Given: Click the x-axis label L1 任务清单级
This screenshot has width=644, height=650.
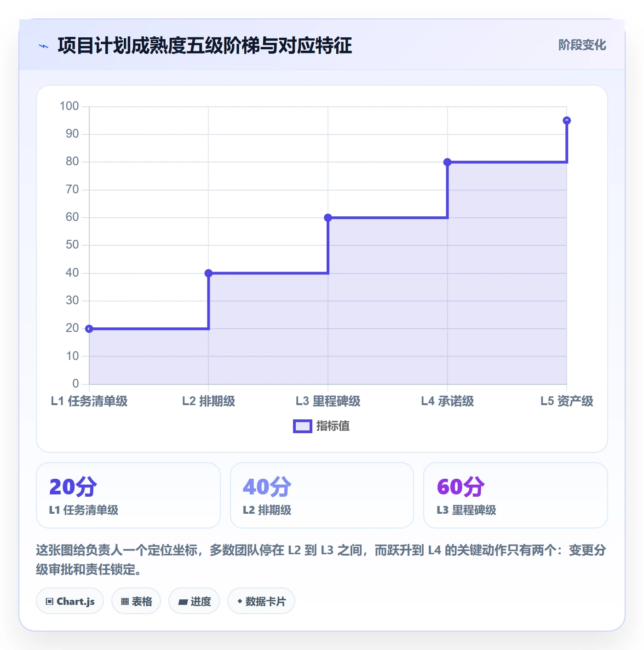Looking at the screenshot, I should (x=89, y=401).
